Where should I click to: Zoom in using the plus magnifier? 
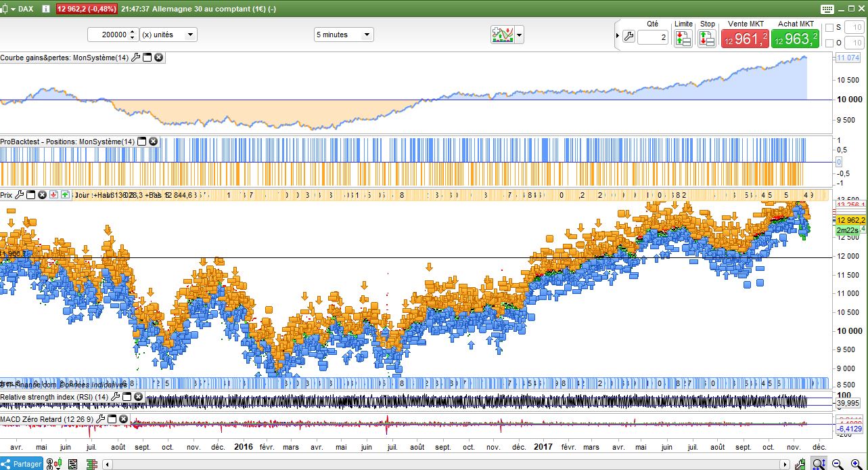pyautogui.click(x=856, y=464)
